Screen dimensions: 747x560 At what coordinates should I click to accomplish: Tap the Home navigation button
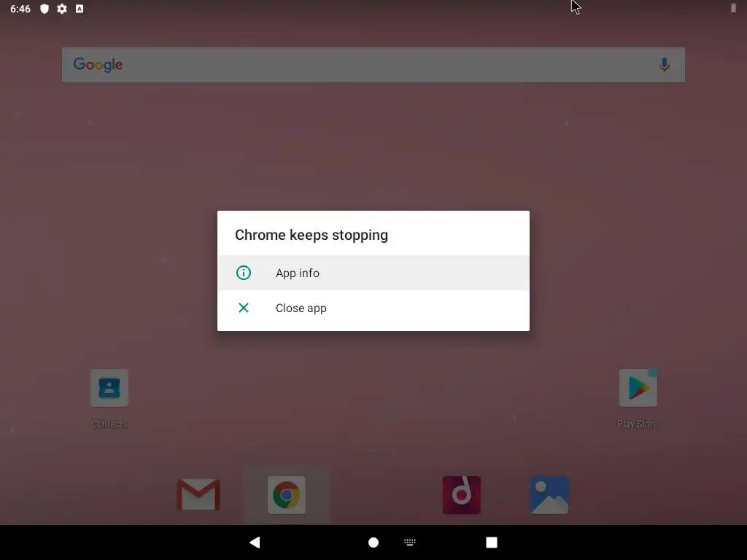pos(373,542)
